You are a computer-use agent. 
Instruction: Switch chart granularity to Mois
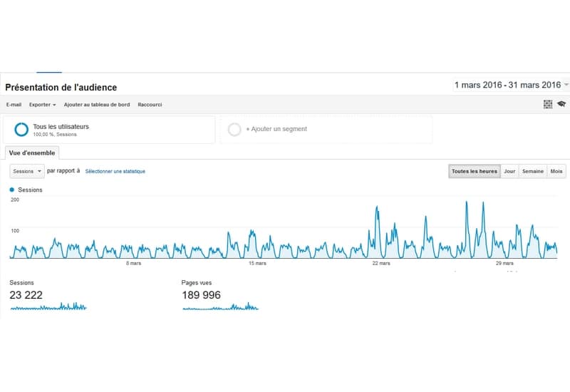pyautogui.click(x=556, y=171)
